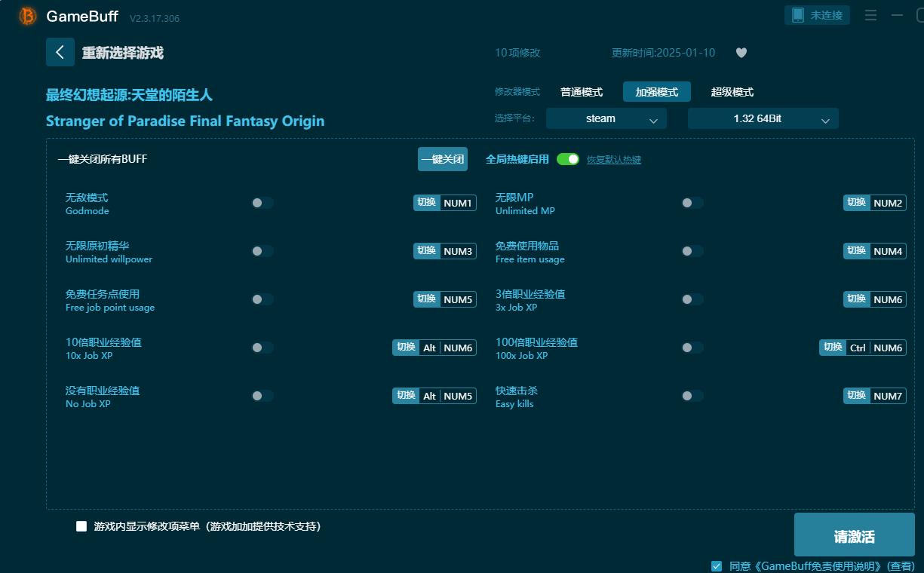Expand the 1.32 64Bit version dropdown
Image resolution: width=924 pixels, height=573 pixels.
pyautogui.click(x=763, y=118)
